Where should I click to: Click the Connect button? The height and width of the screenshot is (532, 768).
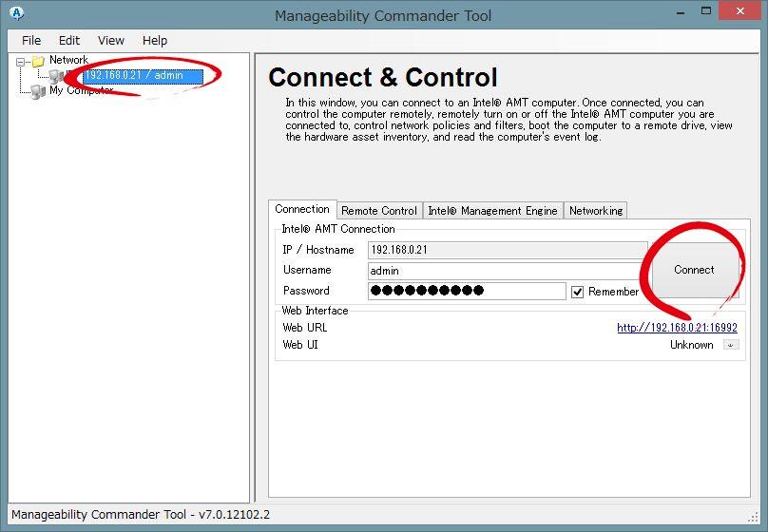click(x=694, y=270)
